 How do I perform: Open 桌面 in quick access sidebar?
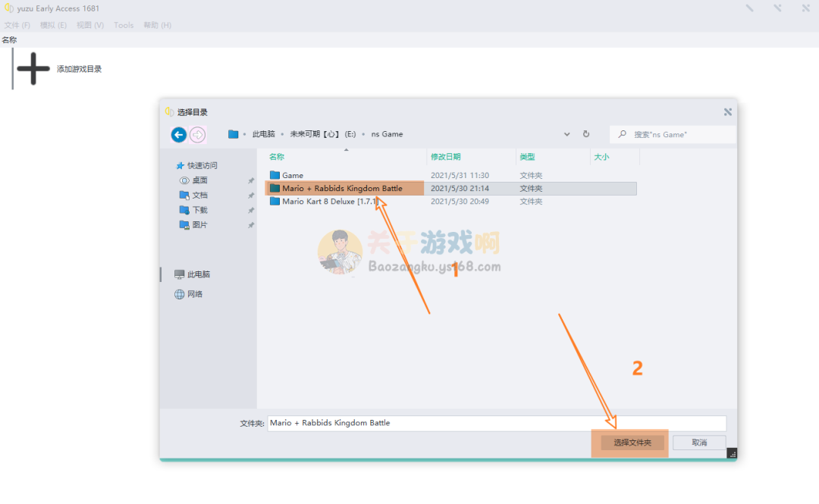coord(199,180)
